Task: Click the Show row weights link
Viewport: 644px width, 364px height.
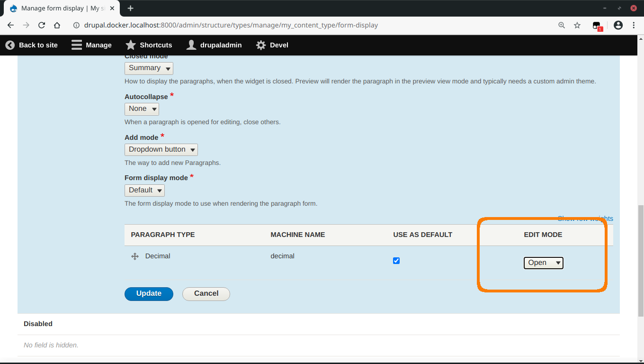Action: tap(586, 218)
